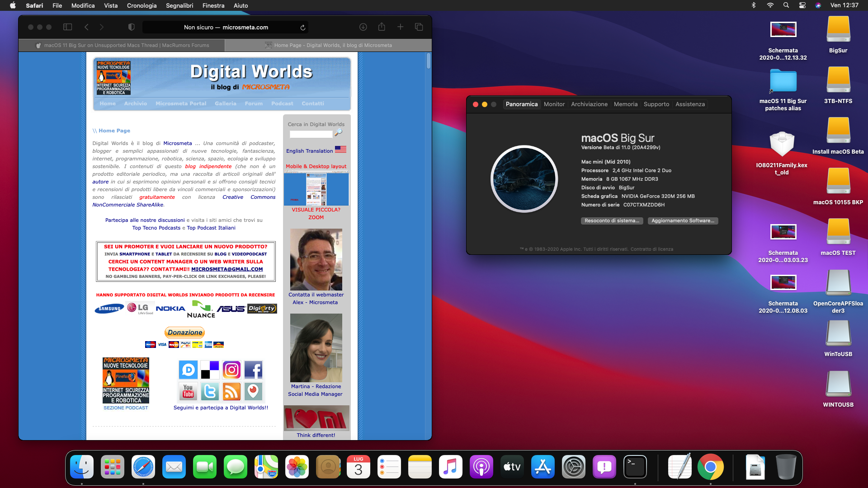Screen dimensions: 868x488
Task: Click the blog search magnifier icon
Action: pos(339,133)
